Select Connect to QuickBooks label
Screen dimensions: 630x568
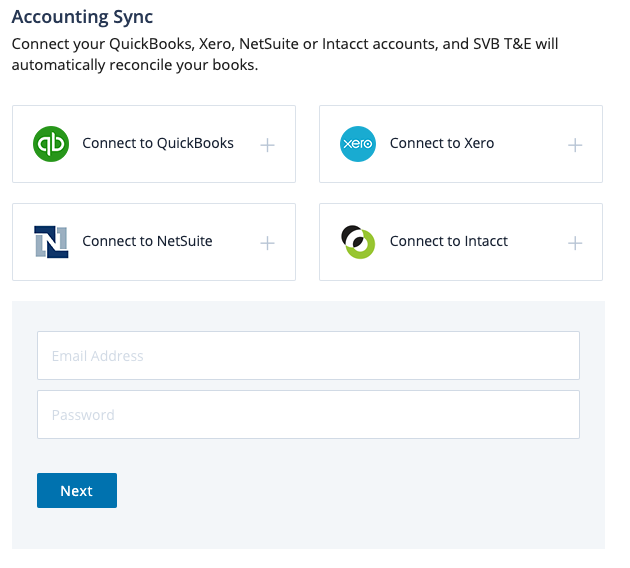pyautogui.click(x=158, y=143)
